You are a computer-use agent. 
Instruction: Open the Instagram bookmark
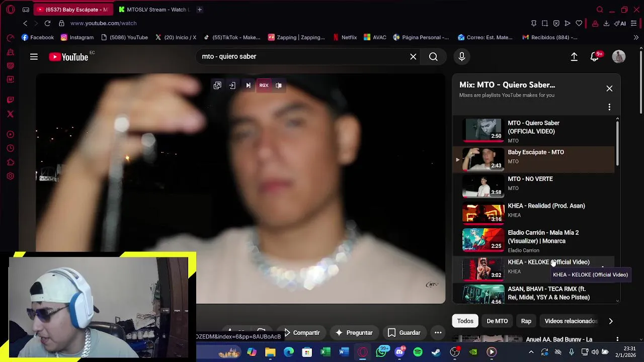tap(77, 37)
